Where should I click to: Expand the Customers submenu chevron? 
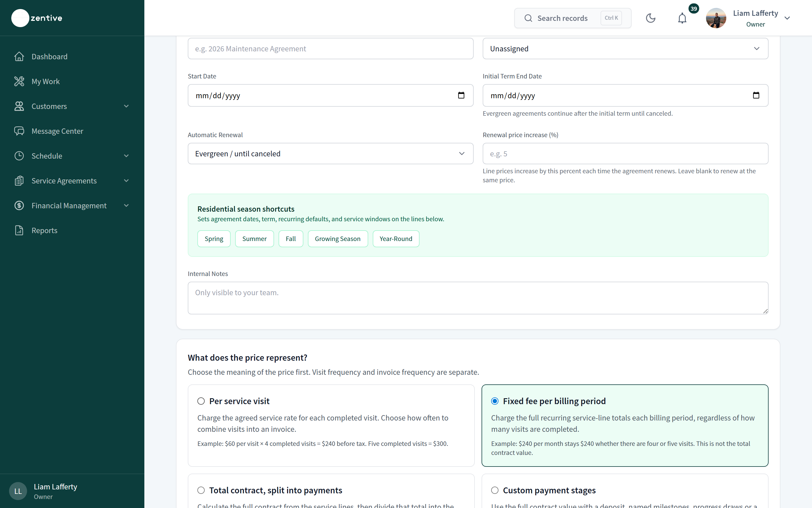(x=126, y=106)
